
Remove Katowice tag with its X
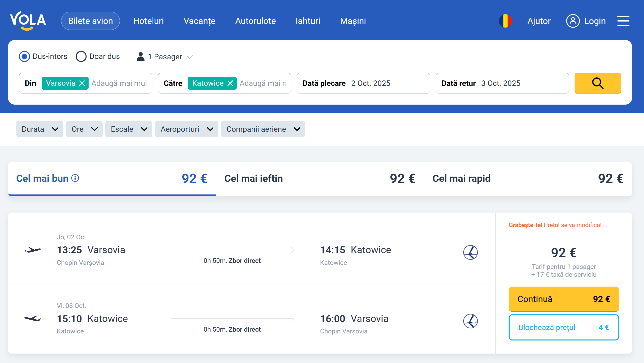tap(230, 83)
